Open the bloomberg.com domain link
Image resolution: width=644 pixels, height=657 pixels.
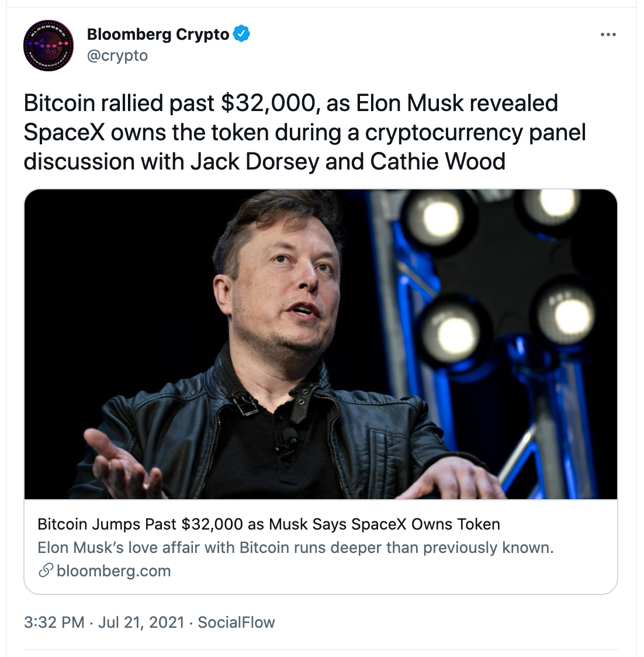click(x=114, y=571)
